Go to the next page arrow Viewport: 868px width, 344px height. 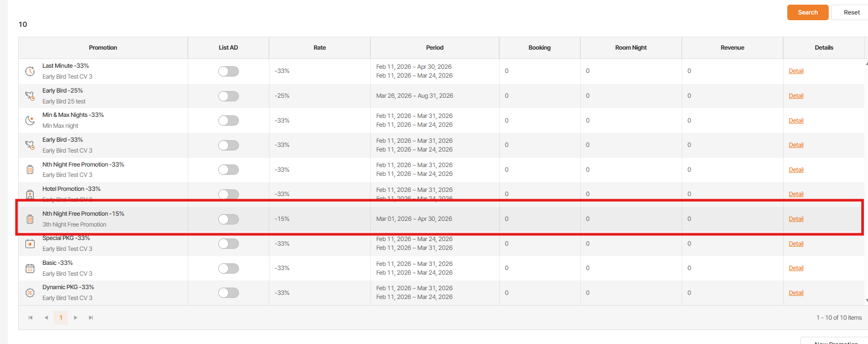76,318
